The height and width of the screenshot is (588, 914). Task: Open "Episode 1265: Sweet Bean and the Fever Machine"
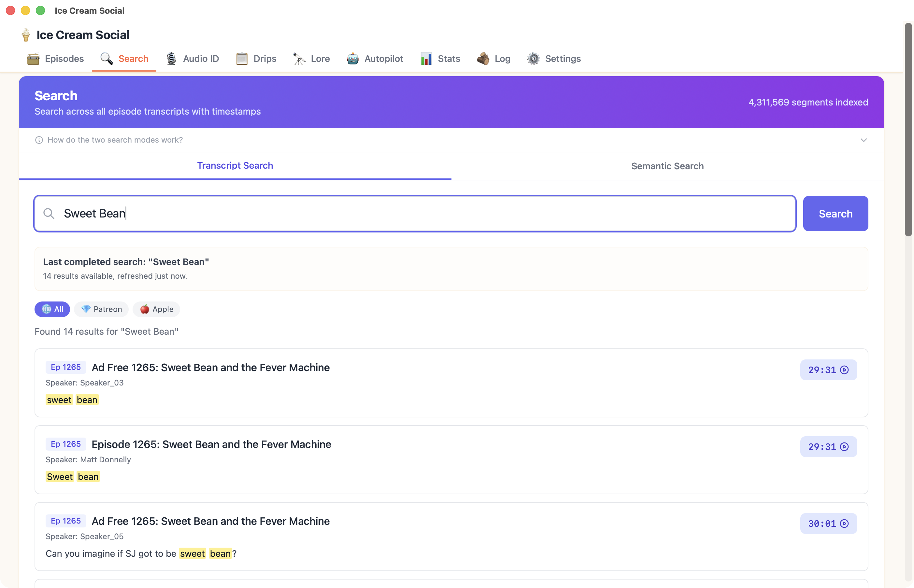click(211, 444)
